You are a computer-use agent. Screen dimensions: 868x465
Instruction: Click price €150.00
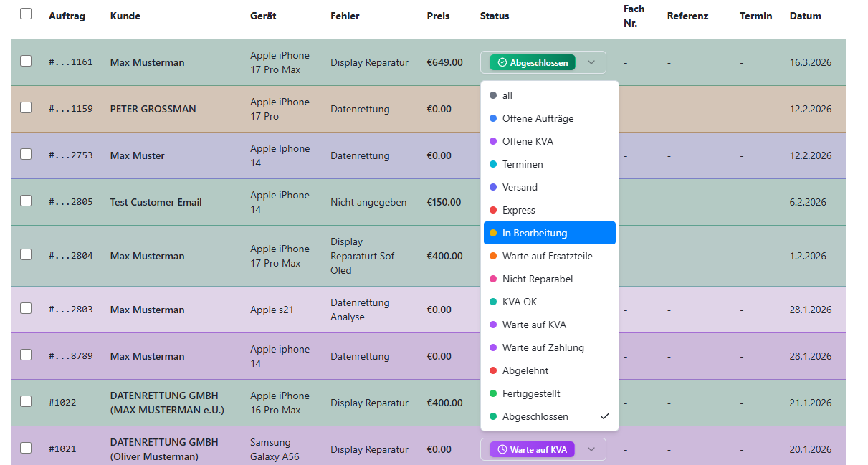pos(444,202)
